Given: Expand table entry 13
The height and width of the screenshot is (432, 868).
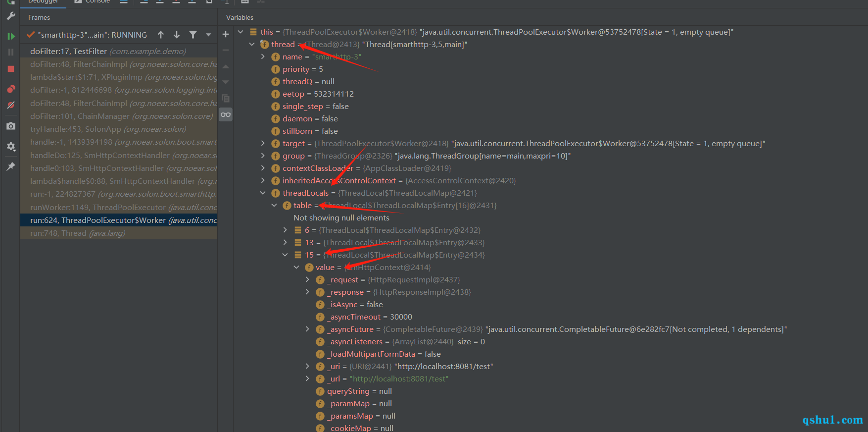Looking at the screenshot, I should (285, 242).
